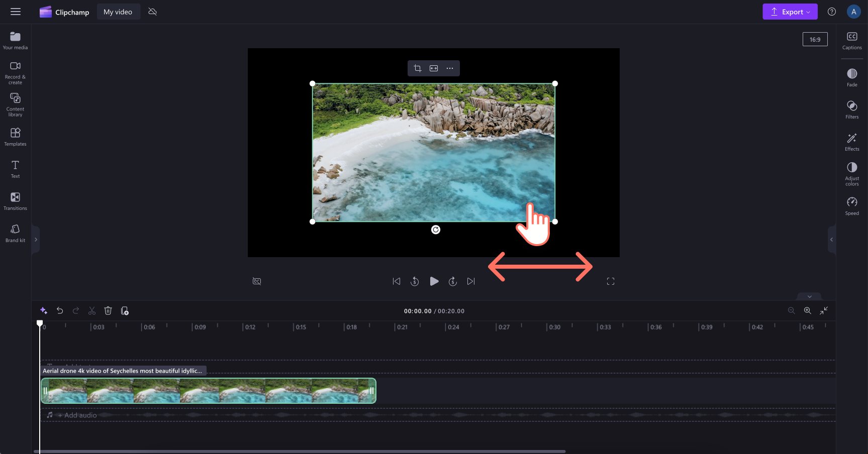Image resolution: width=868 pixels, height=454 pixels.
Task: Open the Effects panel
Action: [852, 142]
